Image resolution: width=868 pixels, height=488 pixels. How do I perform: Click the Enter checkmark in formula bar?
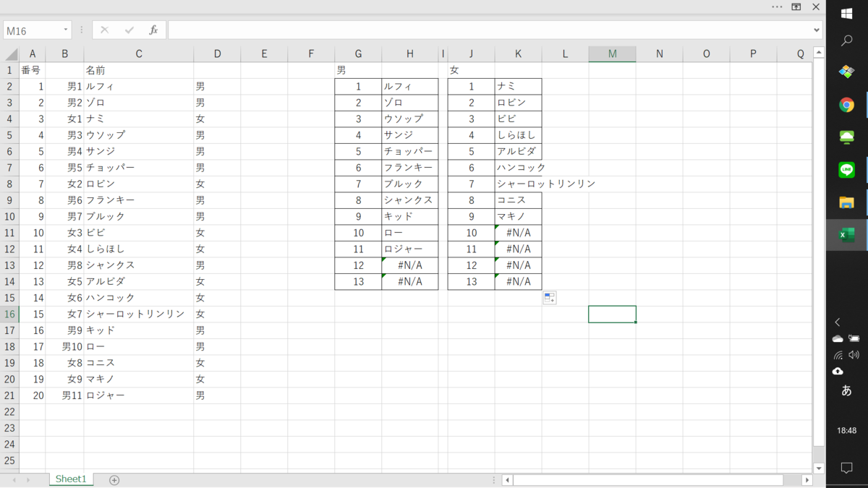coord(129,30)
